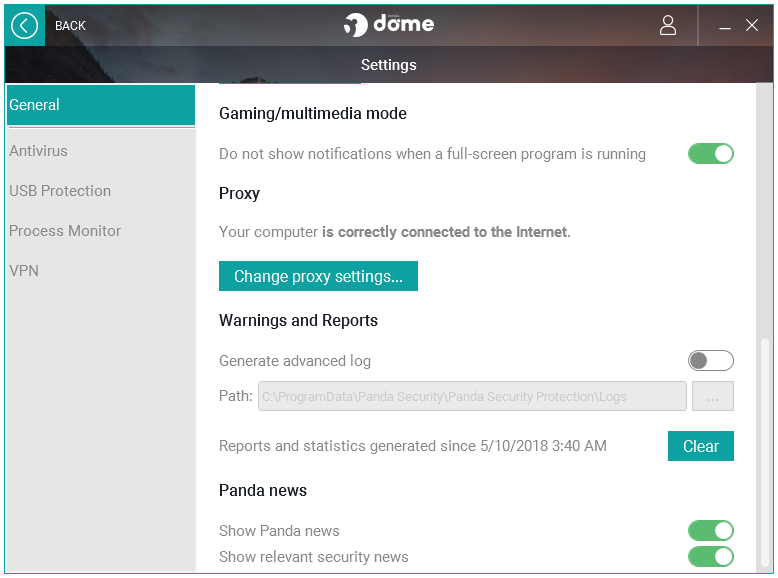Click the log path text field
This screenshot has width=778, height=578.
tap(472, 396)
